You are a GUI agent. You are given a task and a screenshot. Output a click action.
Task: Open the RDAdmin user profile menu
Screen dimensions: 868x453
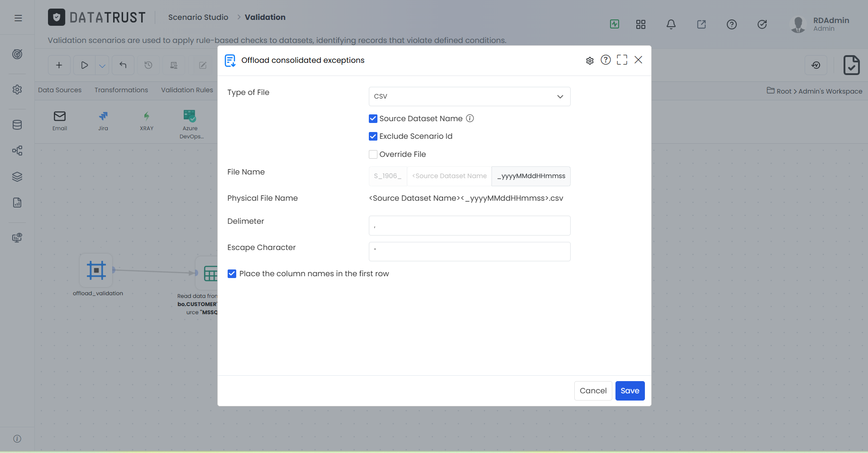tap(820, 24)
